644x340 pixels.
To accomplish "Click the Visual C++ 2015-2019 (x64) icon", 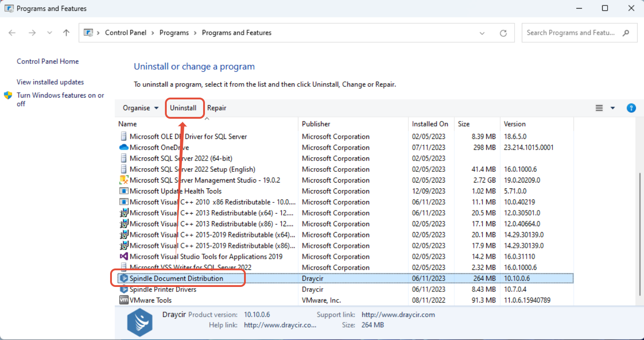I will click(124, 235).
